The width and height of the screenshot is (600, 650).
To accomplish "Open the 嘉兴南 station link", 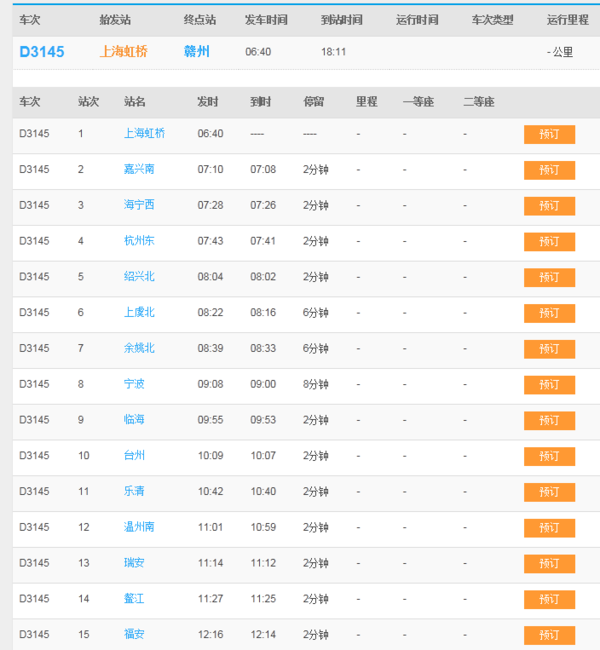I will coord(139,169).
